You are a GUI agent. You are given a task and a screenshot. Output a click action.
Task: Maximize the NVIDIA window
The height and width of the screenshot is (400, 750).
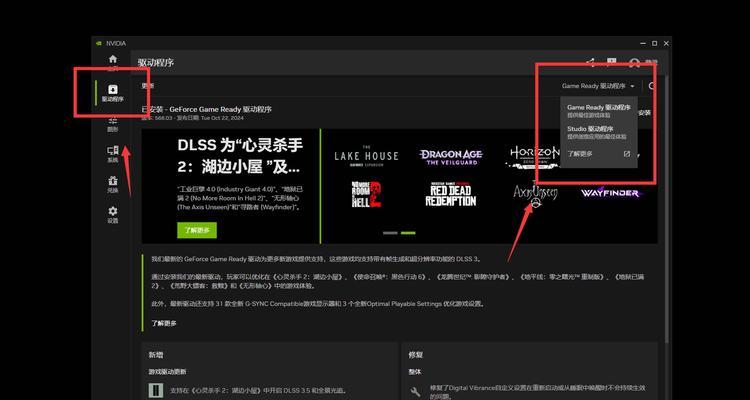(x=654, y=44)
